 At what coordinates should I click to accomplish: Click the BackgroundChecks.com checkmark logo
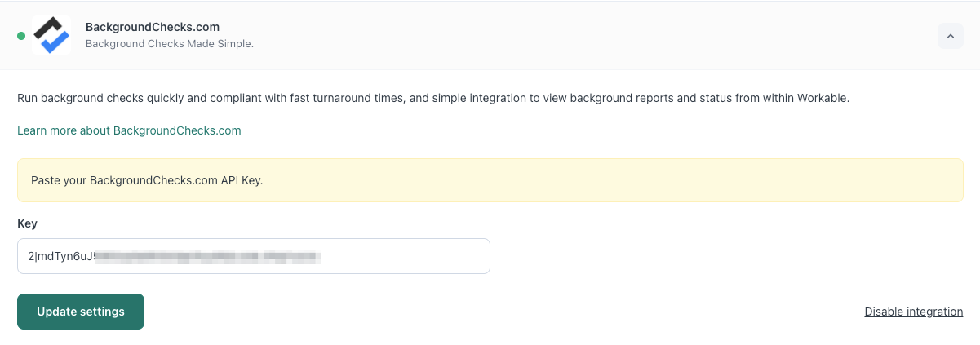[x=51, y=35]
